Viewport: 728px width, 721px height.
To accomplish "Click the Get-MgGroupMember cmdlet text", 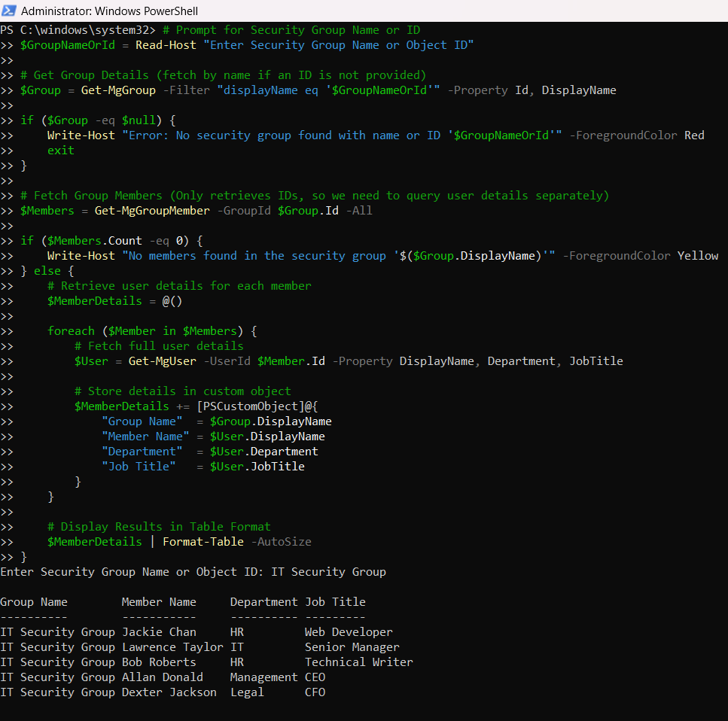I will coord(152,211).
